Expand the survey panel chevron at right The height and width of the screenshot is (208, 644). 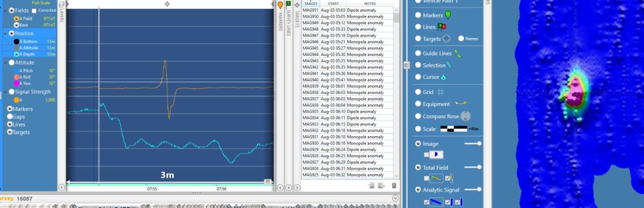tap(395, 198)
